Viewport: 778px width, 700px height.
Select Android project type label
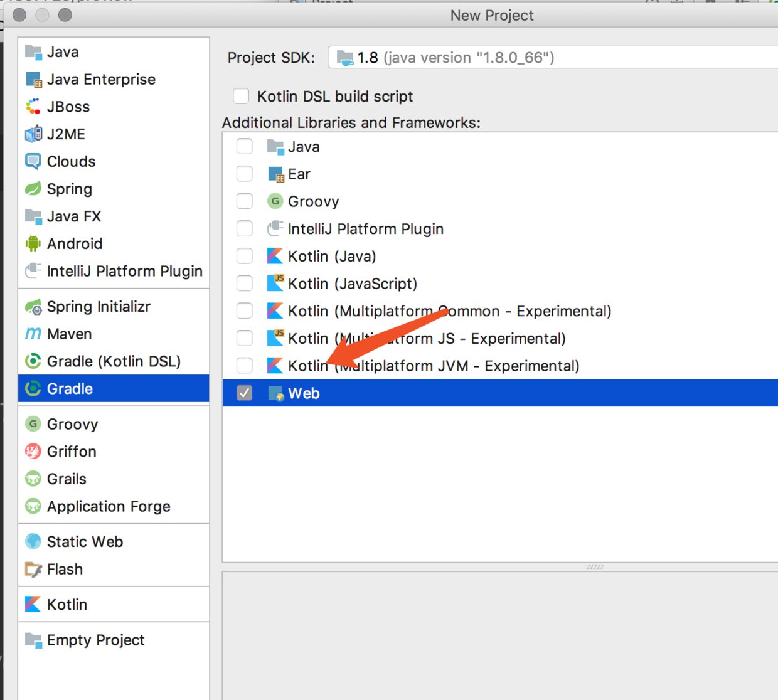point(75,244)
